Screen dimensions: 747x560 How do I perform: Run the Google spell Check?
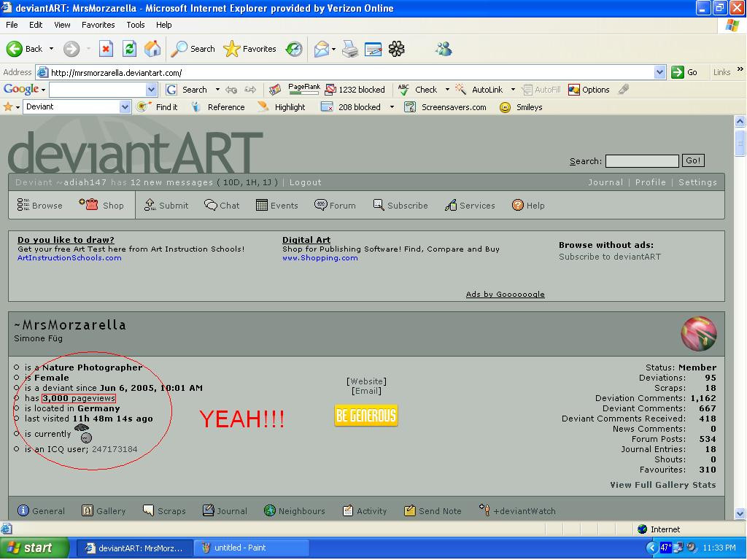coord(418,90)
